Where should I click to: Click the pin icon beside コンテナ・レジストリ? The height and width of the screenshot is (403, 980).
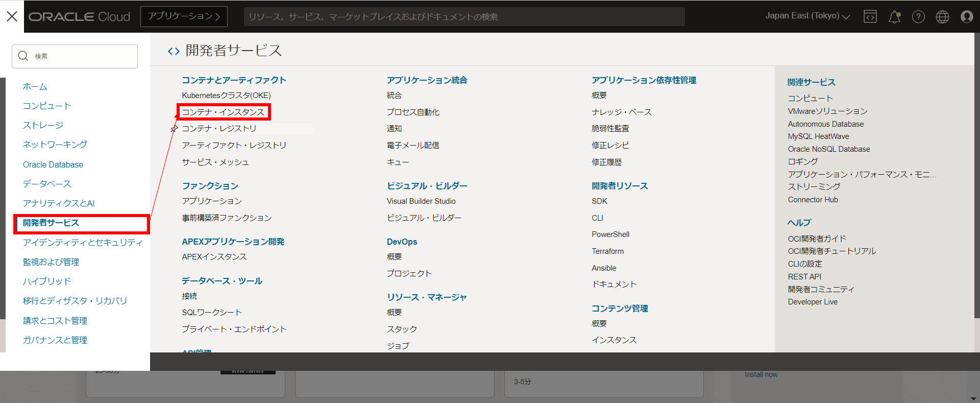click(x=174, y=129)
